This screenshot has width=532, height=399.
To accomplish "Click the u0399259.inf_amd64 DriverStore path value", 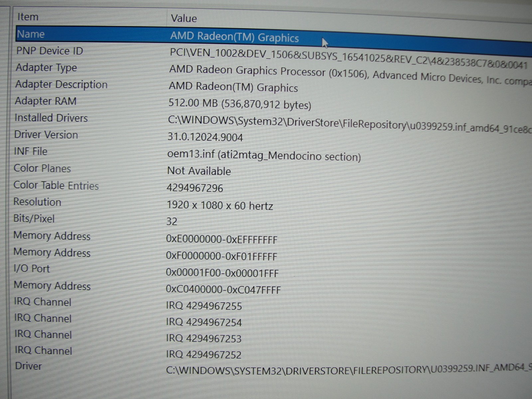I will (350, 124).
